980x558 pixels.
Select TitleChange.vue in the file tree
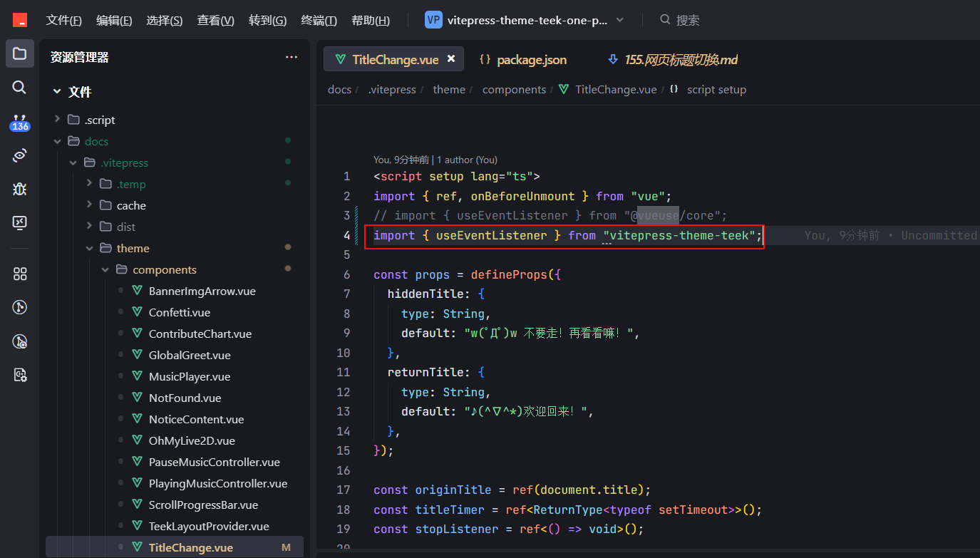[175, 547]
